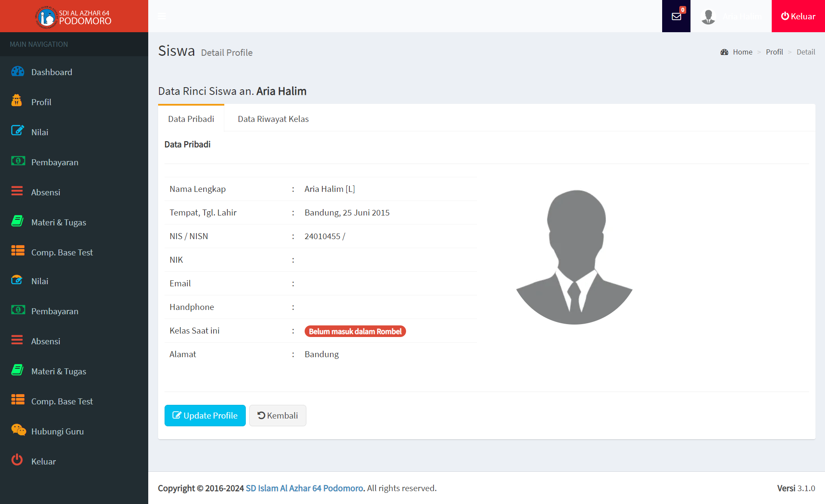This screenshot has width=825, height=504.
Task: Select the Data Pribadi tab
Action: (191, 119)
